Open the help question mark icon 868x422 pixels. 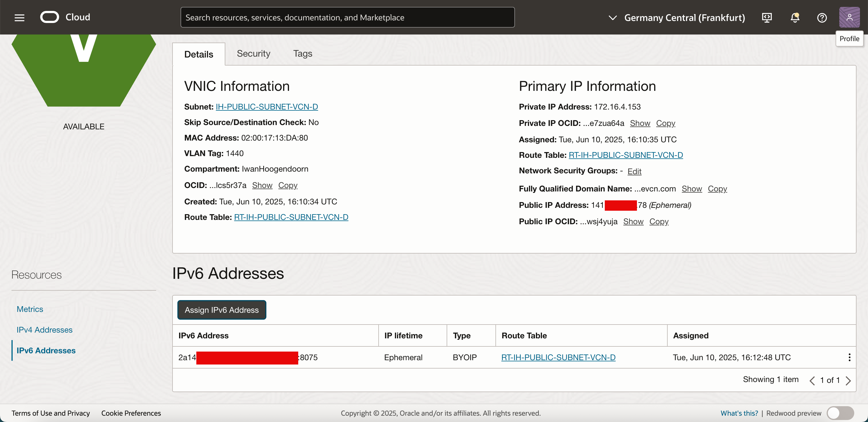click(x=821, y=18)
